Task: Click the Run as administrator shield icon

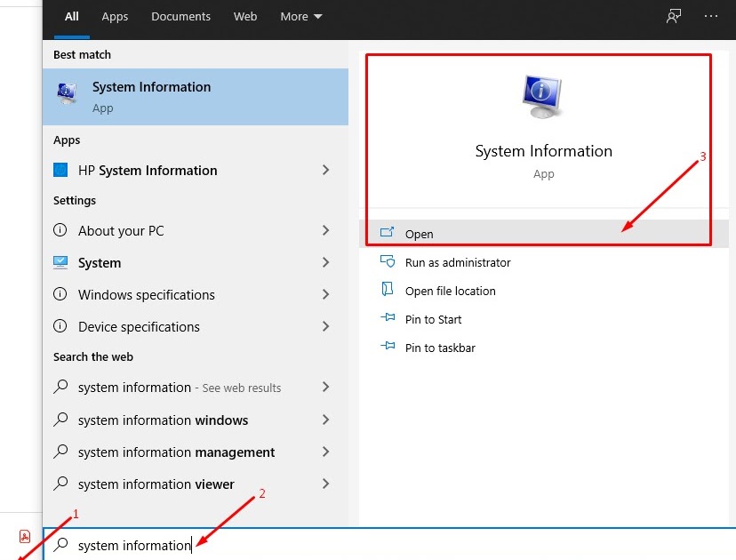Action: (x=388, y=261)
